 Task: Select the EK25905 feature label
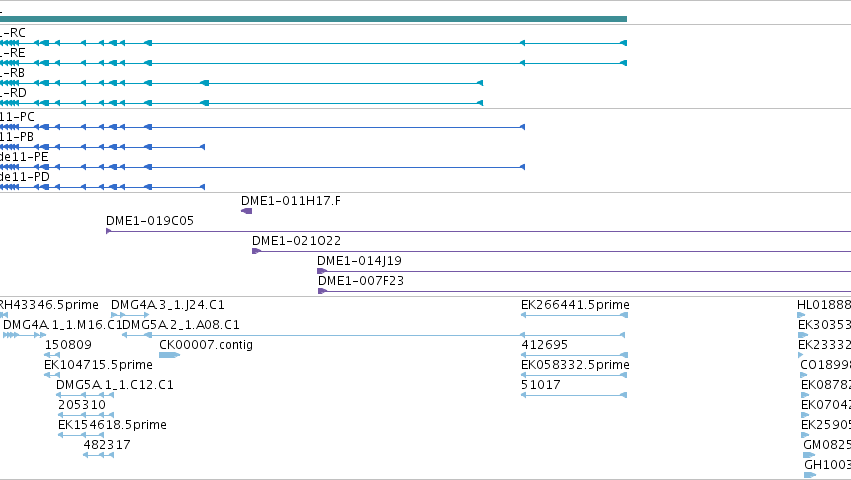[x=826, y=425]
